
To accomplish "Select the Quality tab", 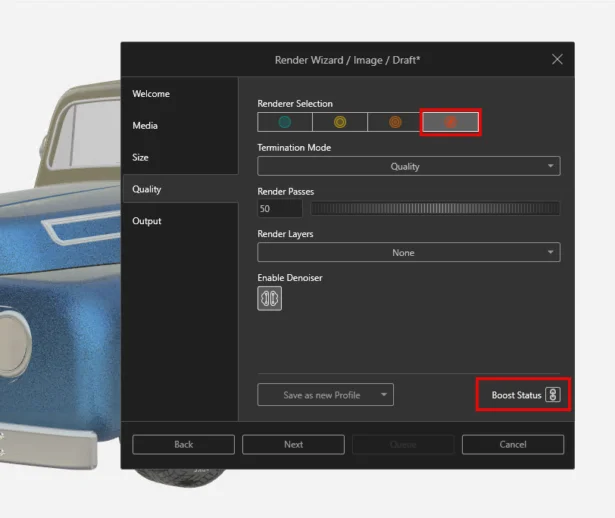I will click(x=147, y=189).
